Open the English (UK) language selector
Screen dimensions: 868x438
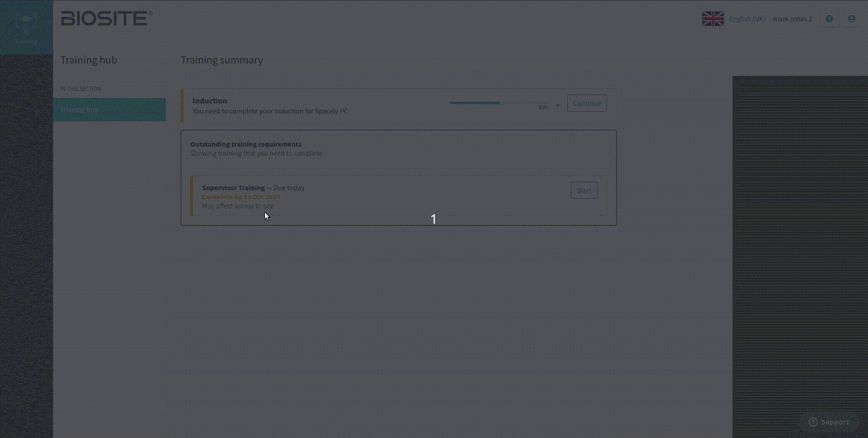point(747,19)
